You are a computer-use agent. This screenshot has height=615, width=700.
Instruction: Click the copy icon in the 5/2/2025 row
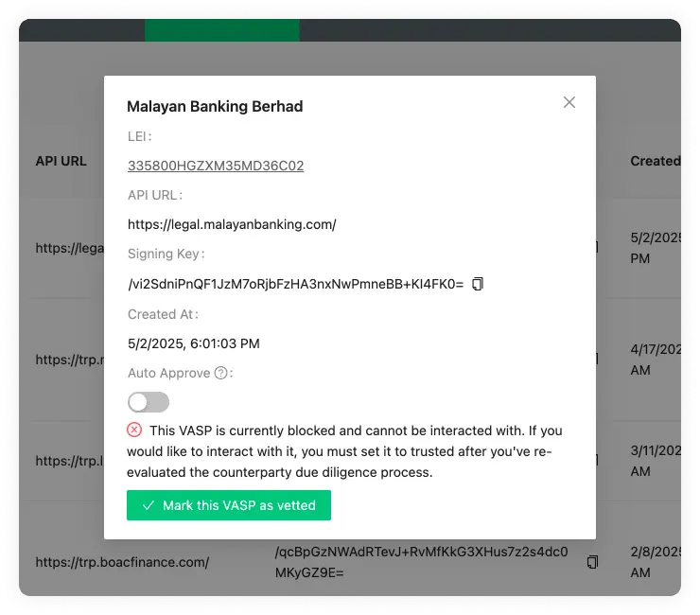pyautogui.click(x=597, y=247)
